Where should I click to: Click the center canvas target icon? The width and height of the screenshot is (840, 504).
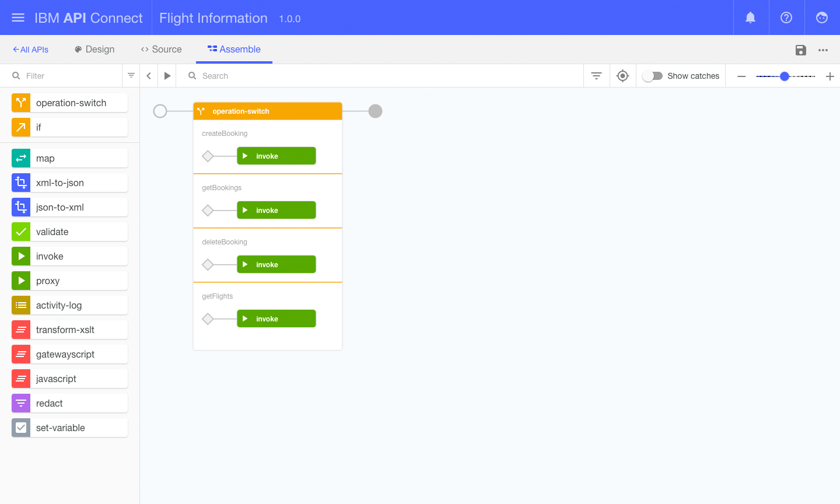tap(622, 76)
